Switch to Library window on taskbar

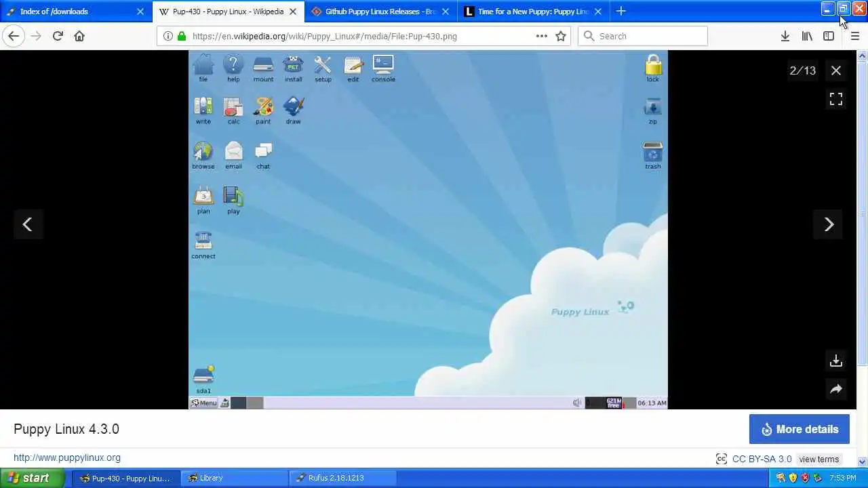(234, 478)
